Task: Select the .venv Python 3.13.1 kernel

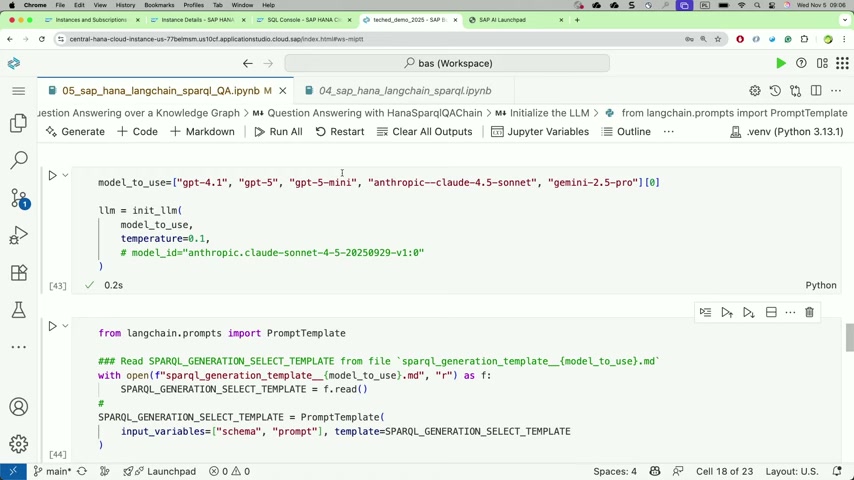Action: (x=786, y=131)
